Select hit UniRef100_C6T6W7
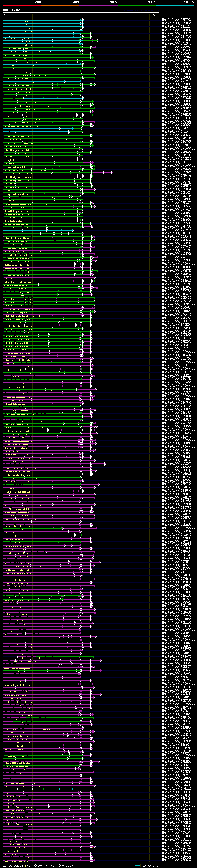Viewport: 197px width, 868px height. (x=177, y=98)
